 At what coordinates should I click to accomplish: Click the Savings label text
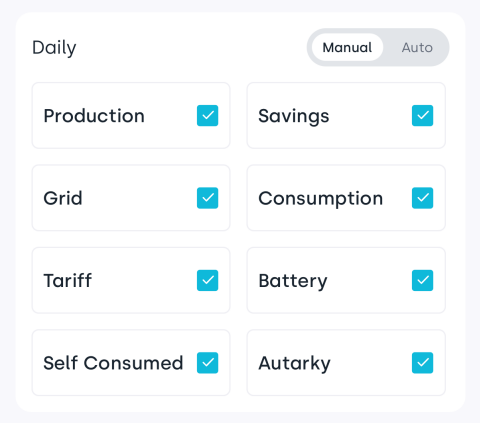pos(294,117)
